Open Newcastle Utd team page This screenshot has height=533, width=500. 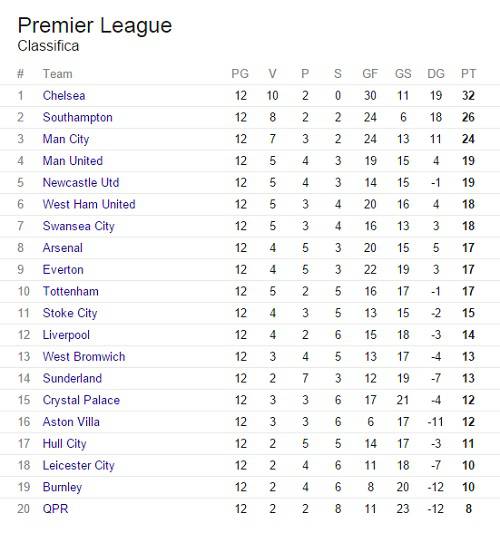81,183
